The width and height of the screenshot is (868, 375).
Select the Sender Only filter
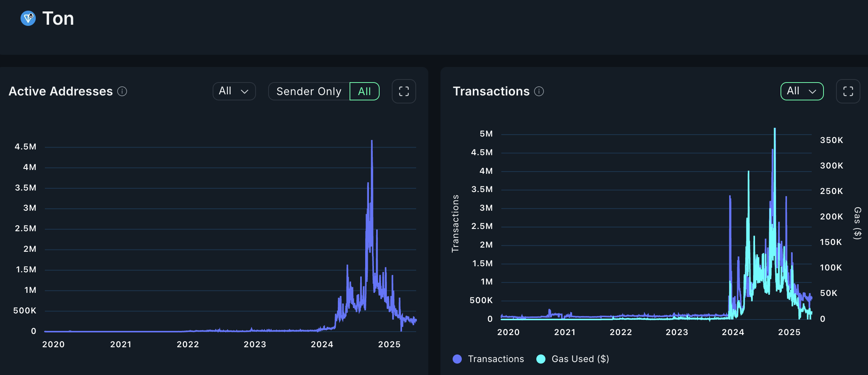[x=308, y=91]
